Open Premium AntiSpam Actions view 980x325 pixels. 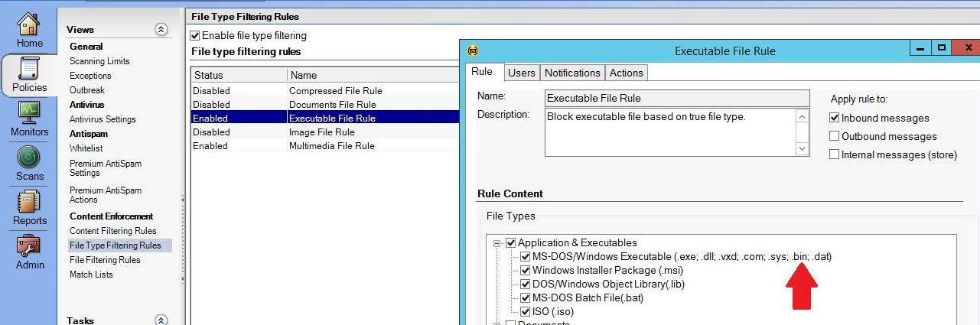point(106,195)
